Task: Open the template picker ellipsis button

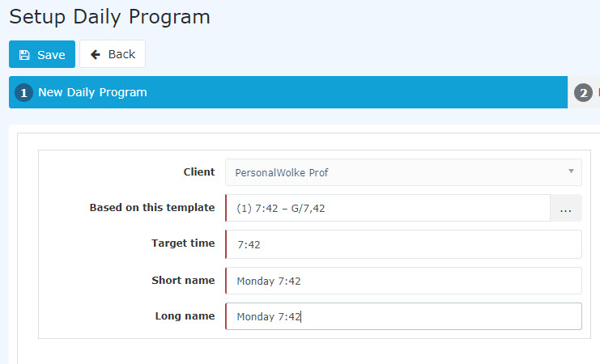Action: click(565, 209)
